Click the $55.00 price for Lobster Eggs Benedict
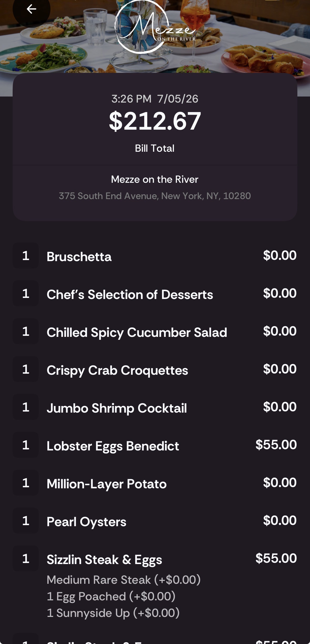310x644 pixels. point(276,445)
